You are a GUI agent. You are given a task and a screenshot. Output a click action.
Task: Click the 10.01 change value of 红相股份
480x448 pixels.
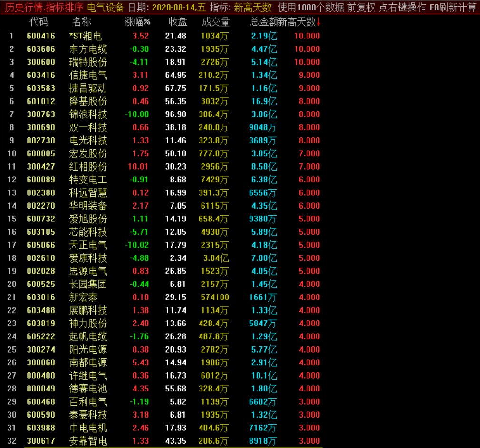138,167
